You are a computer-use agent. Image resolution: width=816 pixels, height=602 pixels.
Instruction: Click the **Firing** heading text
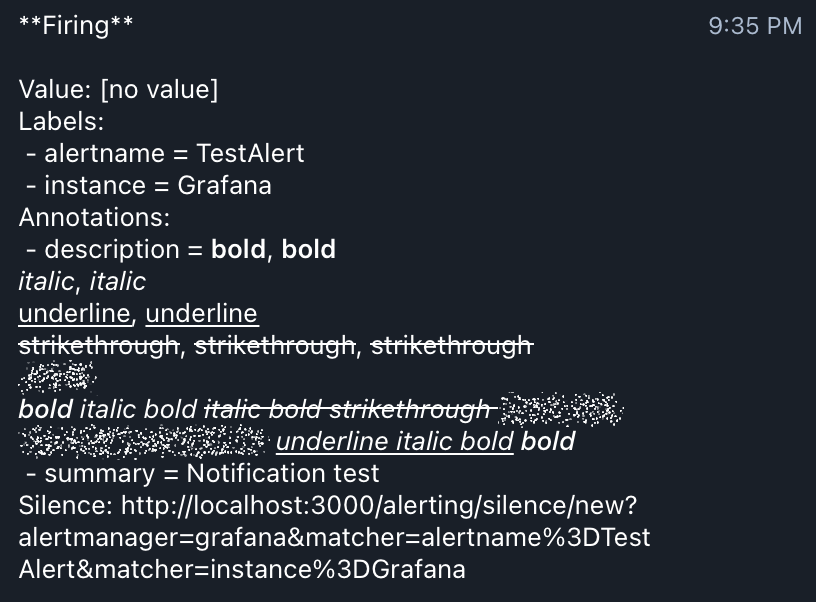[x=76, y=25]
